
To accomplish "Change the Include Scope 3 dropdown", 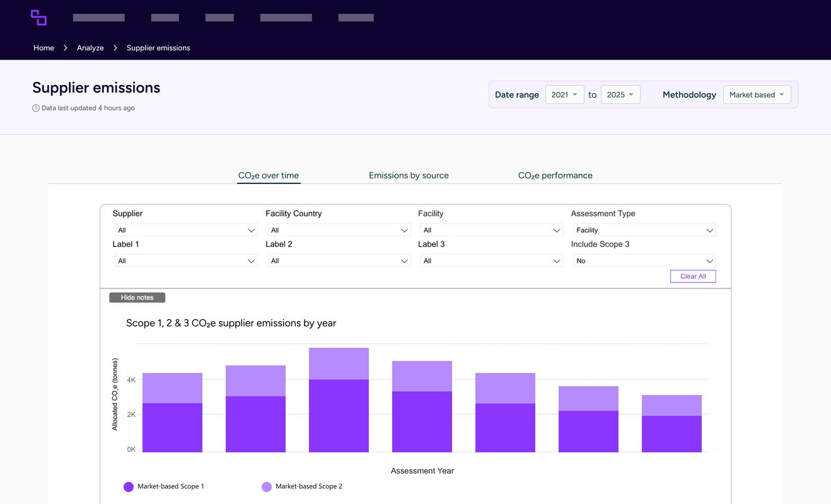I will click(644, 261).
